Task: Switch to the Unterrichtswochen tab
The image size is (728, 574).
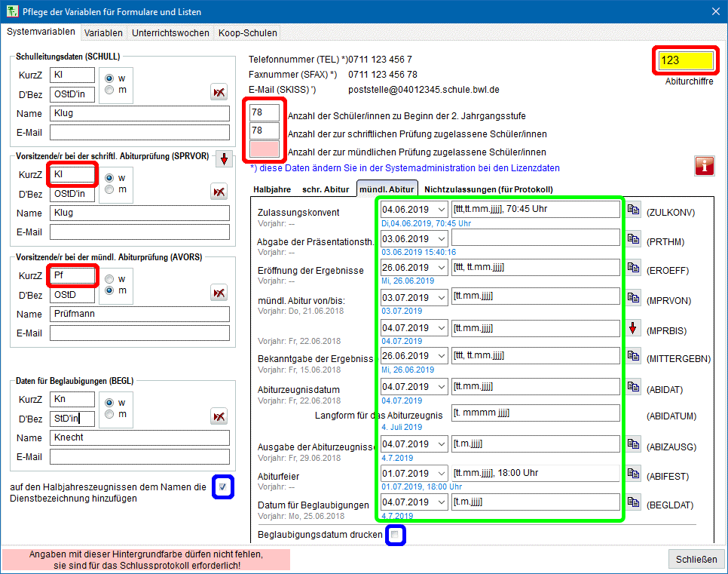Action: (170, 32)
